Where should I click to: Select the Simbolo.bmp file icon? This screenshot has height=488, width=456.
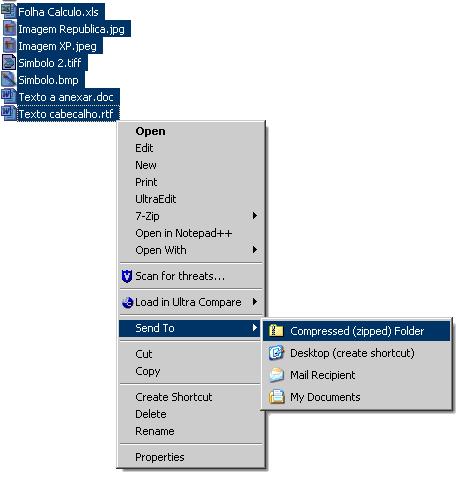[x=8, y=79]
